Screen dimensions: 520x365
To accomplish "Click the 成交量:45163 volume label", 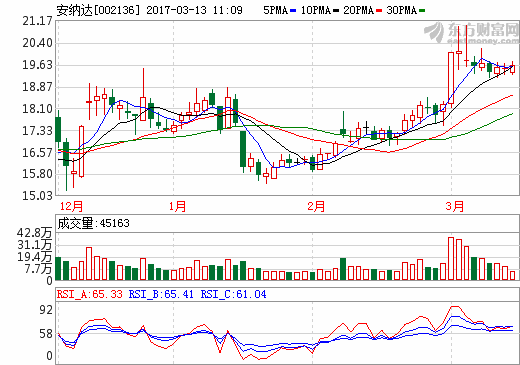I will (93, 223).
